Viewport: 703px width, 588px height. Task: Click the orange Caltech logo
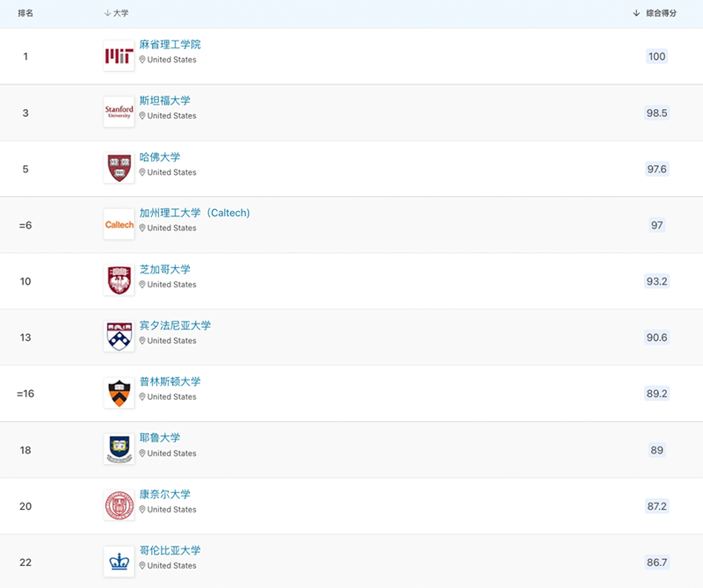click(119, 225)
